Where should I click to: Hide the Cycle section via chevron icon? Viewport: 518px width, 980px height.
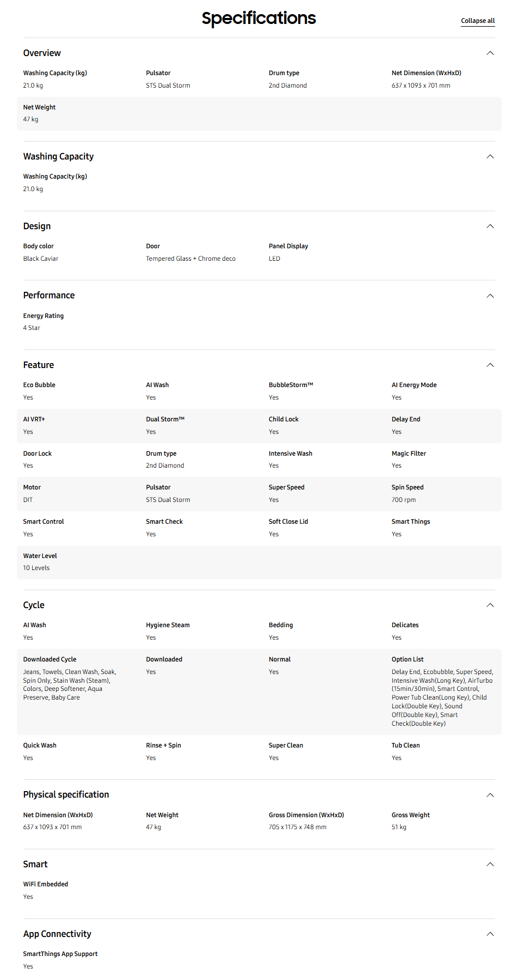tap(490, 605)
